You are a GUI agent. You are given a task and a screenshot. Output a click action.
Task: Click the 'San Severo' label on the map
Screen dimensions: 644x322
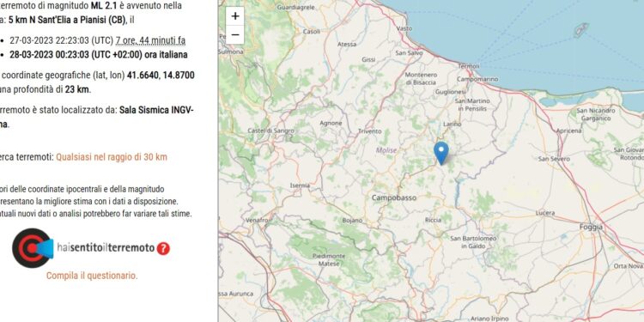pyautogui.click(x=554, y=159)
